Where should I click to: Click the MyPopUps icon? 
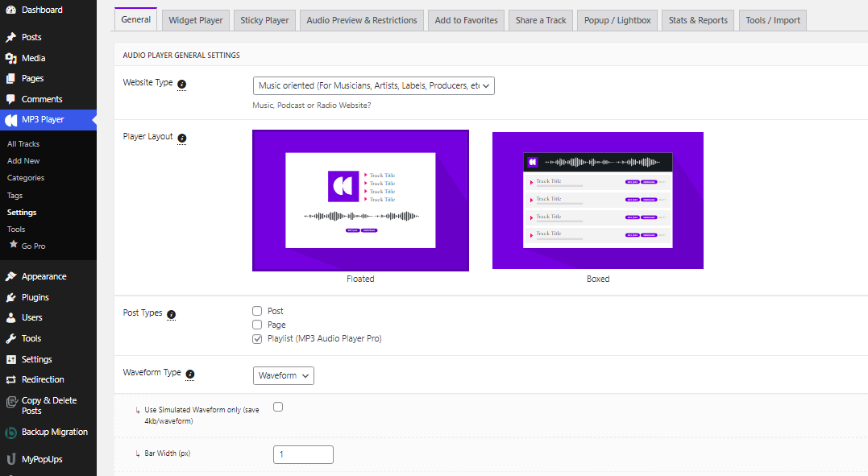(10, 459)
